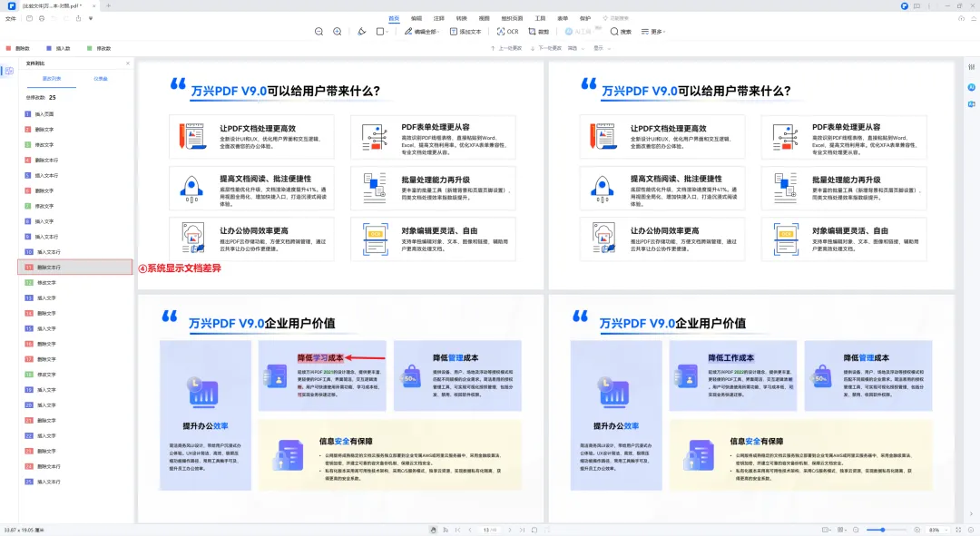Open the 显示 display dropdown

pyautogui.click(x=602, y=48)
